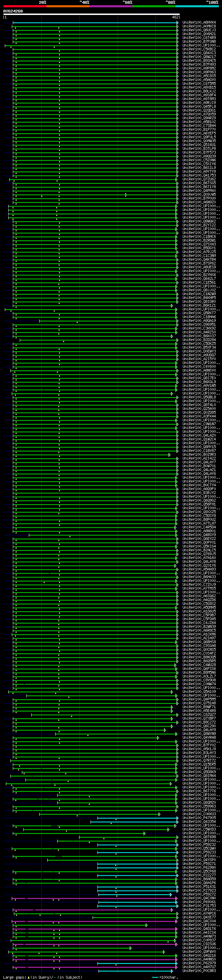
Task: Select the AV624260 query name label
Action: [x=13, y=11]
